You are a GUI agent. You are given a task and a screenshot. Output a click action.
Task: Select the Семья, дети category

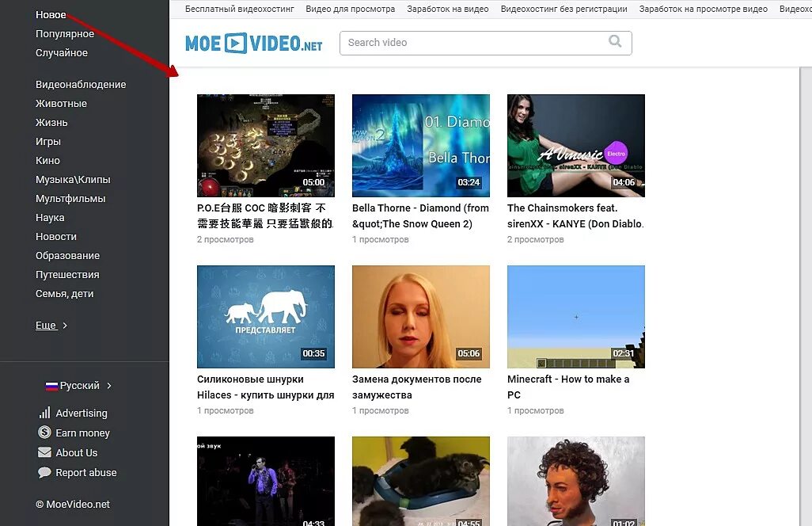pyautogui.click(x=65, y=294)
